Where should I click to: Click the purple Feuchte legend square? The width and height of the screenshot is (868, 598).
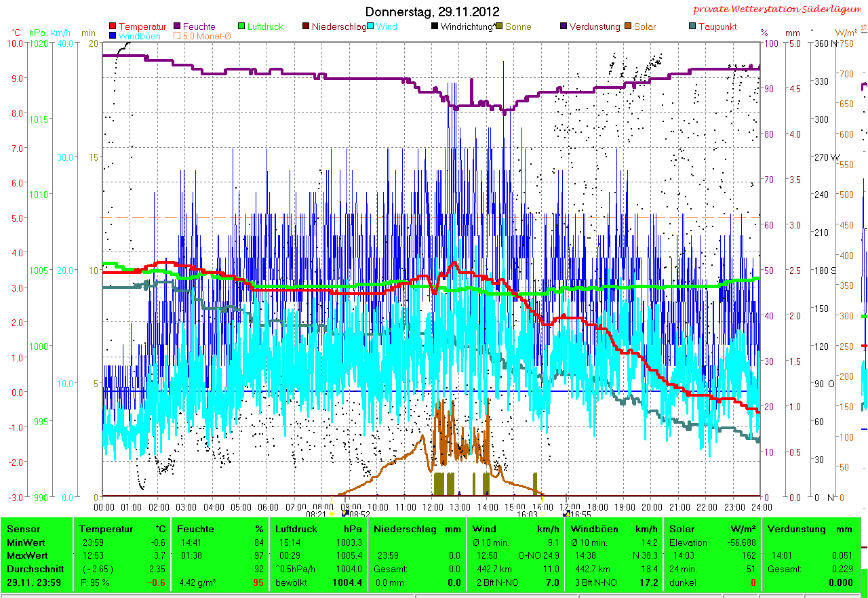tap(178, 27)
